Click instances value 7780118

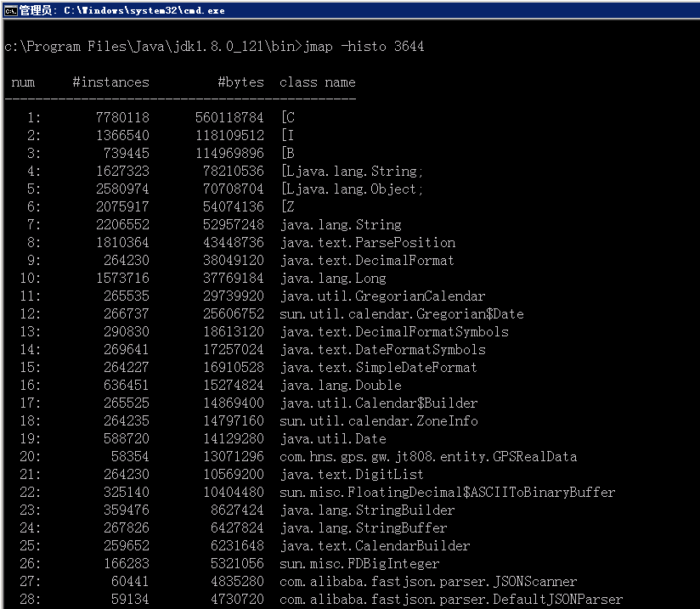click(122, 117)
